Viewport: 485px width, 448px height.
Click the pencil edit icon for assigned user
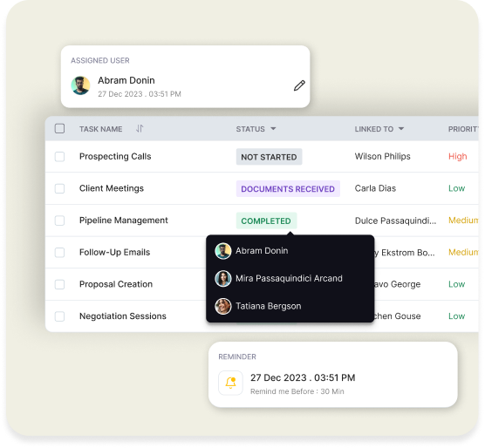pos(299,85)
